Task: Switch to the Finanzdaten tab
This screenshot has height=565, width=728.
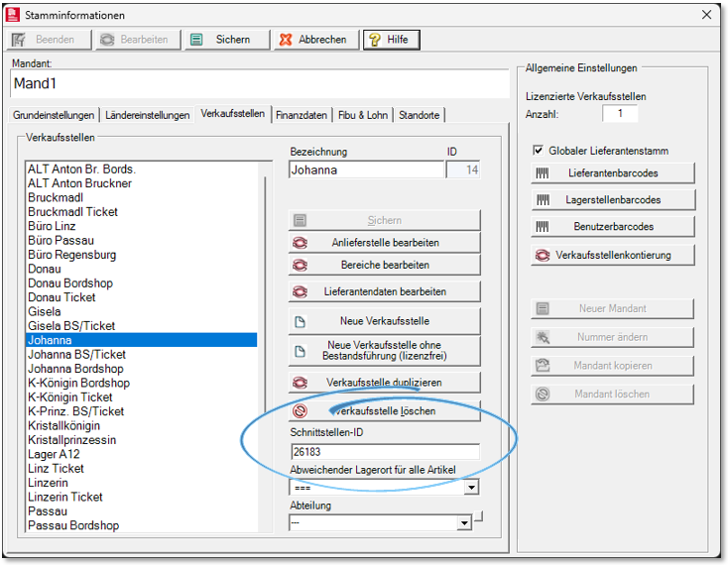Action: click(x=302, y=115)
